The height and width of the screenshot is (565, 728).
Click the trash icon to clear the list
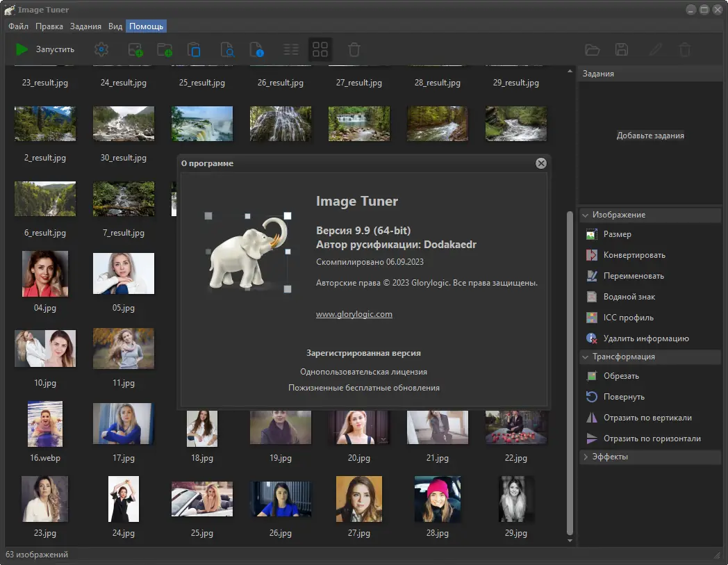pyautogui.click(x=354, y=49)
